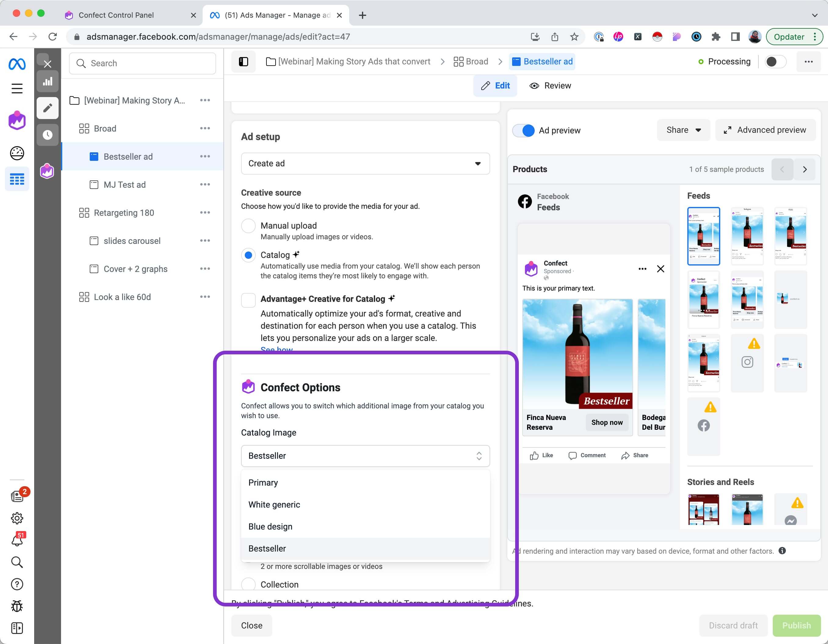Click the bug report icon
Screen dimensions: 828x644
pos(17,606)
